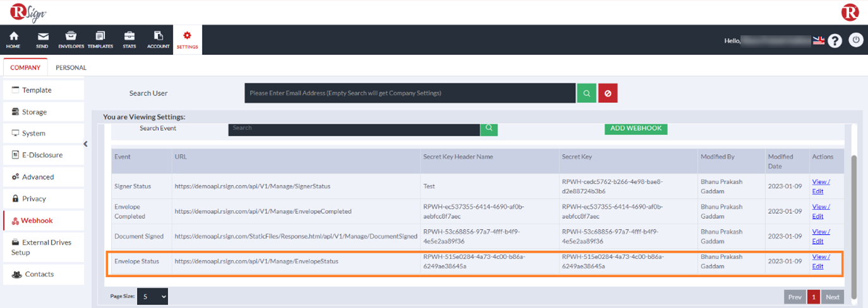Open help question mark icon

coord(835,40)
